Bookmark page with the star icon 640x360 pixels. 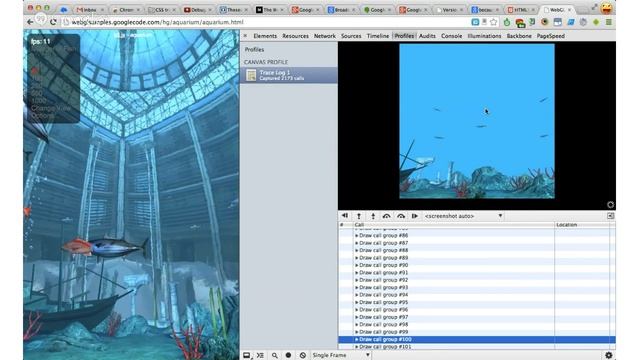tap(494, 22)
